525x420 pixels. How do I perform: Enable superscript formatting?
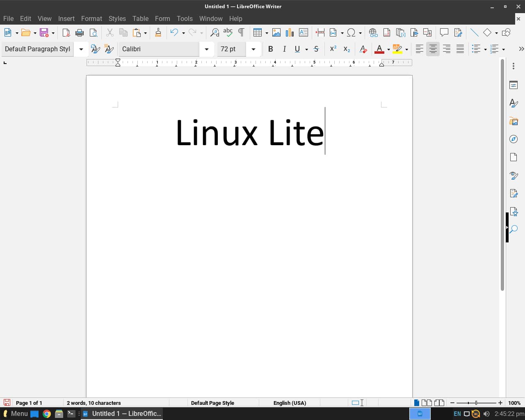coord(333,49)
